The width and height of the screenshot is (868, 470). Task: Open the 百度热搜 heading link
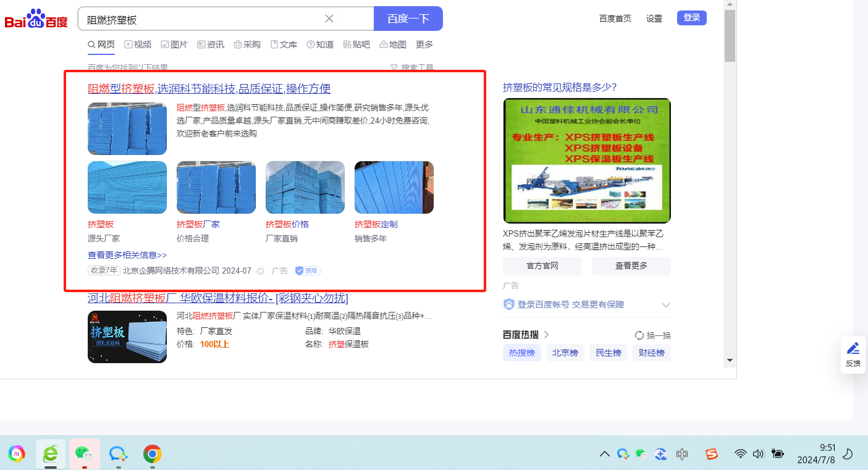(526, 335)
